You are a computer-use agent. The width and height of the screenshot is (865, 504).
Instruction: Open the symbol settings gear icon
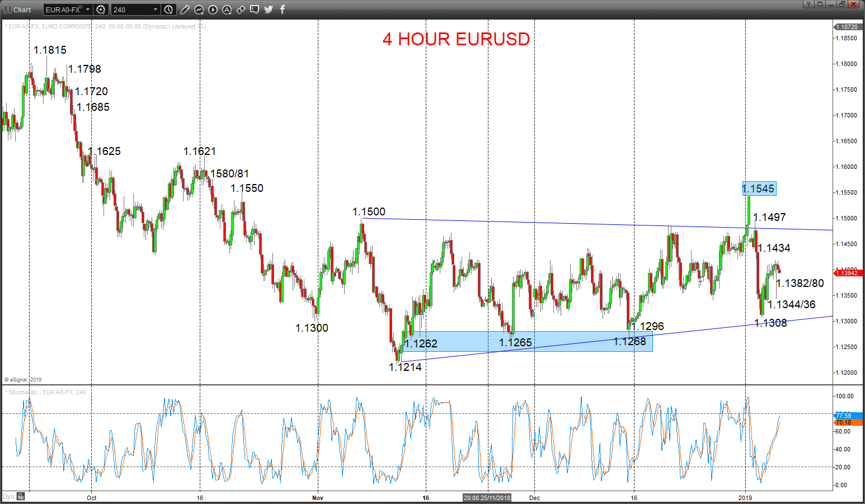(101, 10)
